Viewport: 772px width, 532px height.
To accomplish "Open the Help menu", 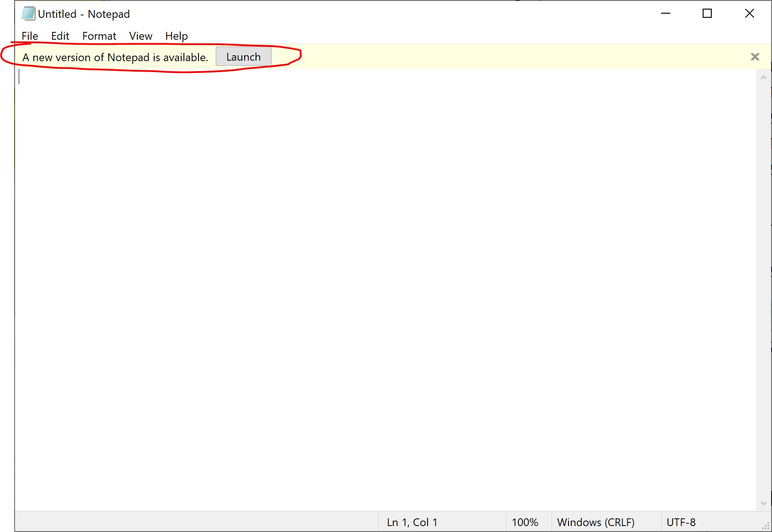I will click(176, 36).
